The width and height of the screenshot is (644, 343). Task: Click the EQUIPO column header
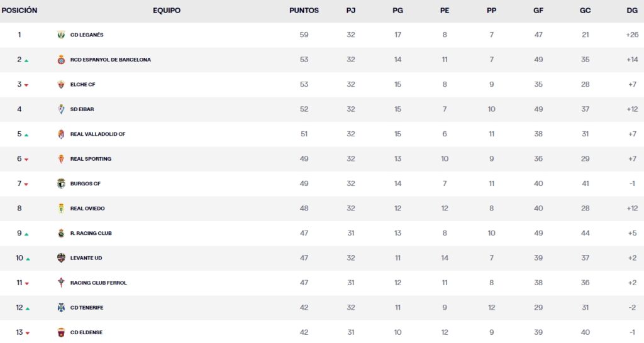[x=167, y=11]
